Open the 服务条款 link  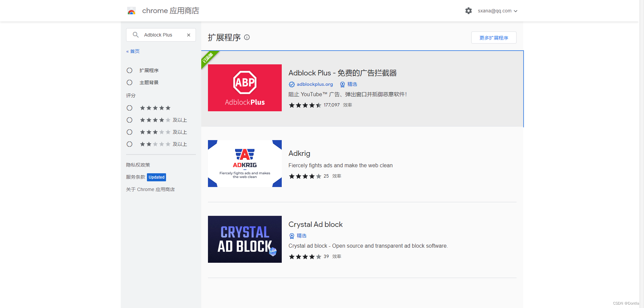136,177
